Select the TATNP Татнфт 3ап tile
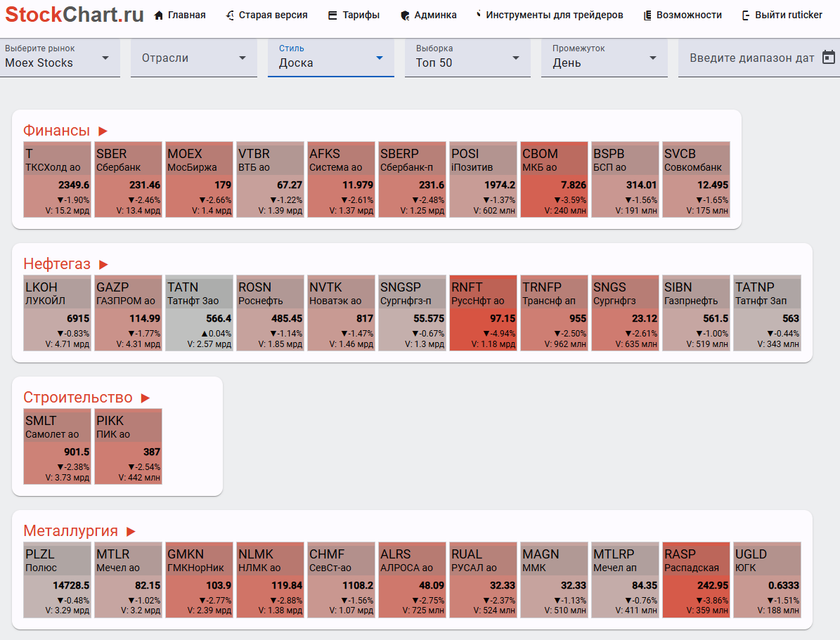 767,313
